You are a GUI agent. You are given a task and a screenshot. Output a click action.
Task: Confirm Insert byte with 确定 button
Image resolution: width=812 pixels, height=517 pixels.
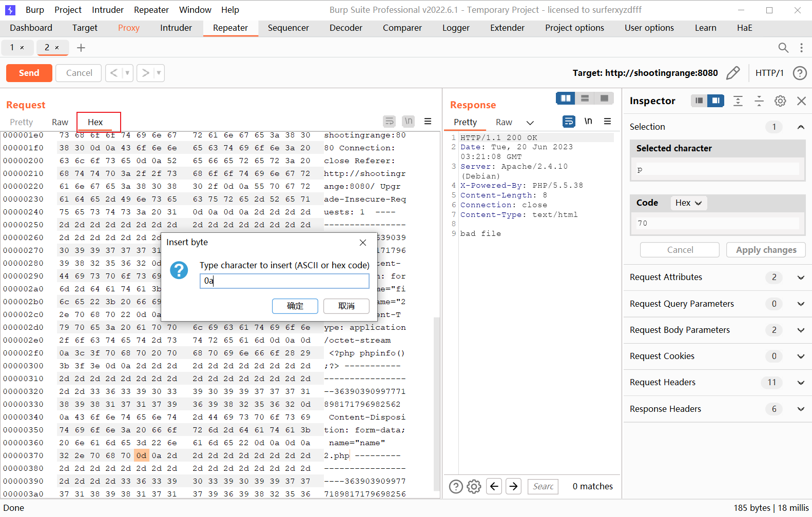(295, 306)
